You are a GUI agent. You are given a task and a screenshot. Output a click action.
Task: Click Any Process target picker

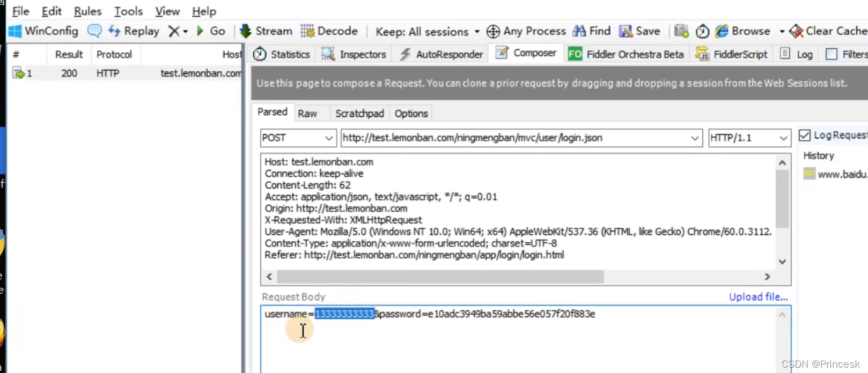point(526,31)
